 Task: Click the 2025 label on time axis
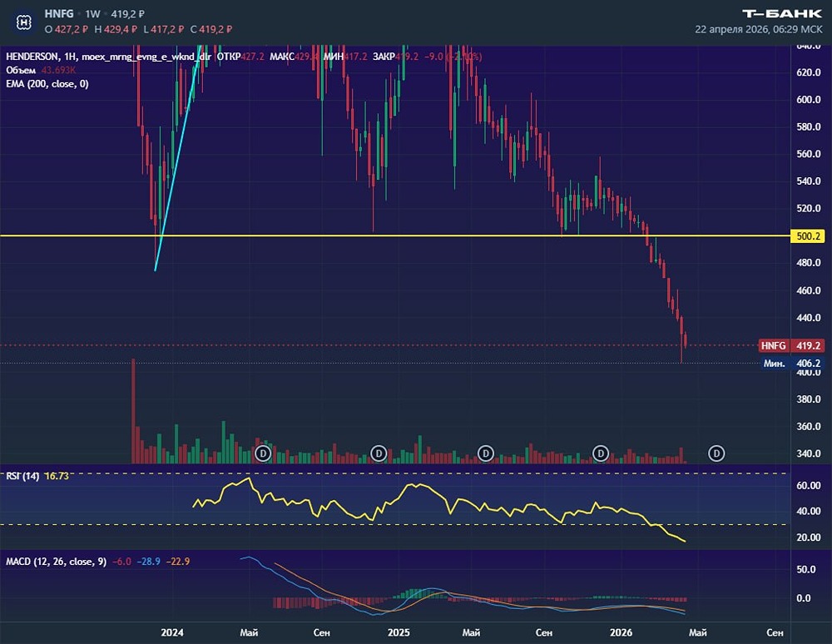coord(398,633)
